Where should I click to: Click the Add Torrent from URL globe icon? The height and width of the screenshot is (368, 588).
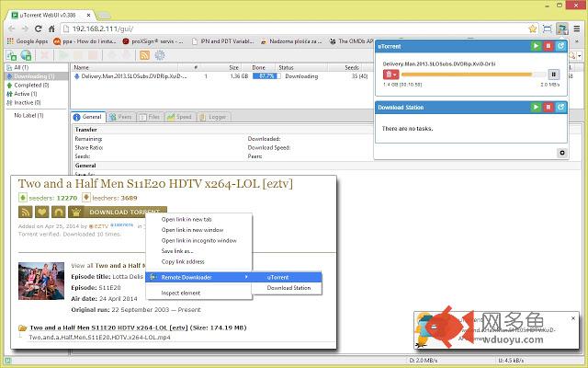click(x=26, y=55)
